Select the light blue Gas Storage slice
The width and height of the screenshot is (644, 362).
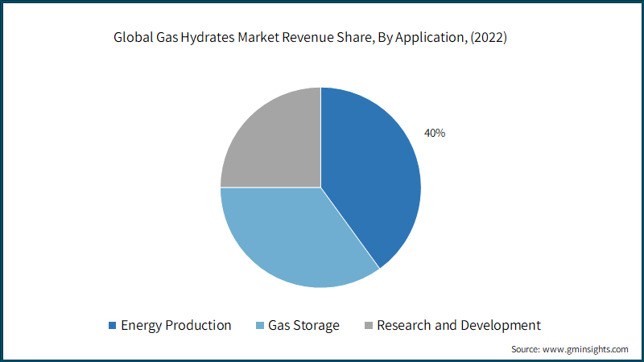(291, 238)
